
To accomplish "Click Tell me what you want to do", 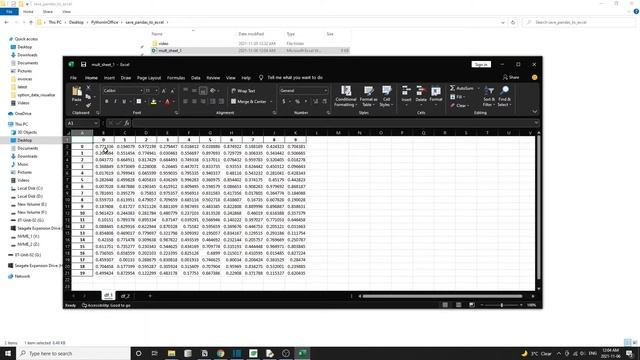I will 295,78.
